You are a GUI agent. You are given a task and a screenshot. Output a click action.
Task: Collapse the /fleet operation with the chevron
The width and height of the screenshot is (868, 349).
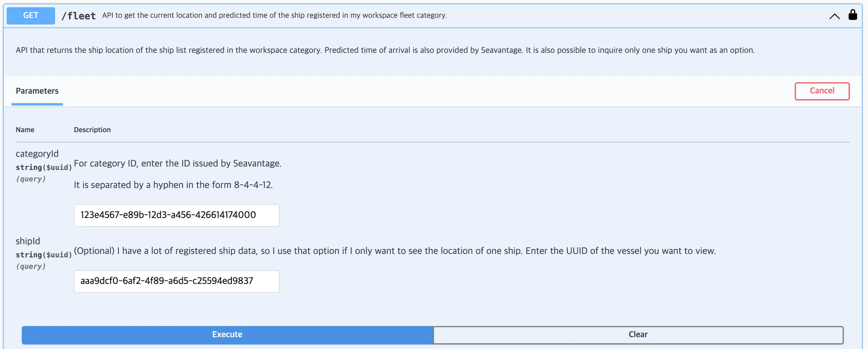[834, 17]
